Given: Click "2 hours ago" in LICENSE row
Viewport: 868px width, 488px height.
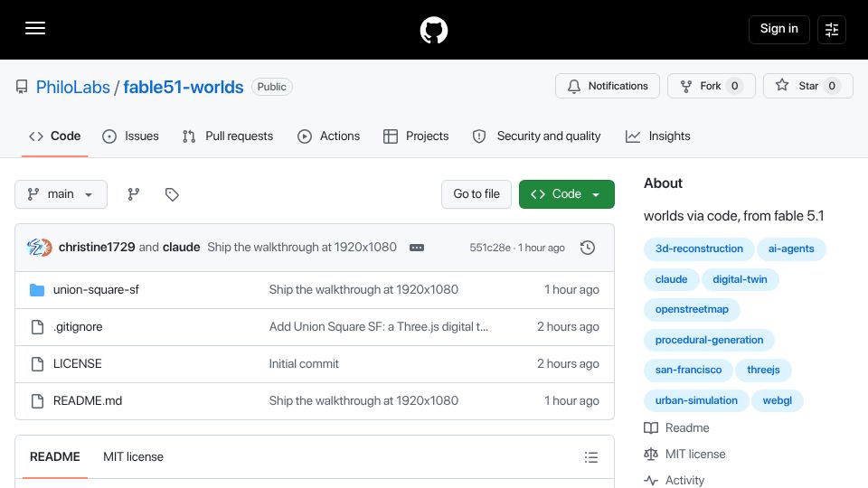Looking at the screenshot, I should pyautogui.click(x=568, y=364).
